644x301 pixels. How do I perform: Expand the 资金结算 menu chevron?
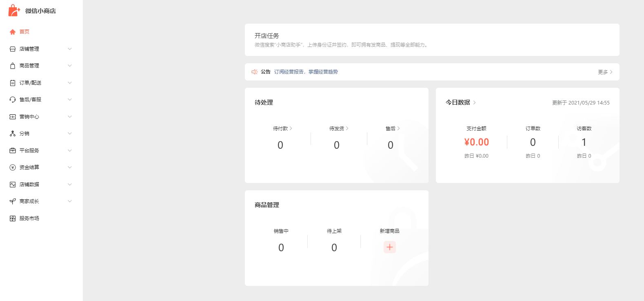[x=70, y=167]
